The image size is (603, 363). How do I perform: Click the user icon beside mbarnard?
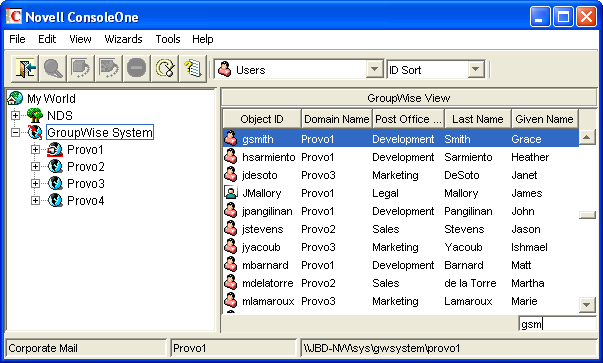[x=231, y=265]
